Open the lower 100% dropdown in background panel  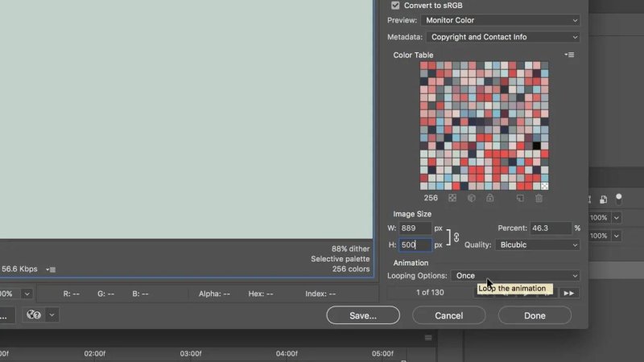tap(617, 236)
